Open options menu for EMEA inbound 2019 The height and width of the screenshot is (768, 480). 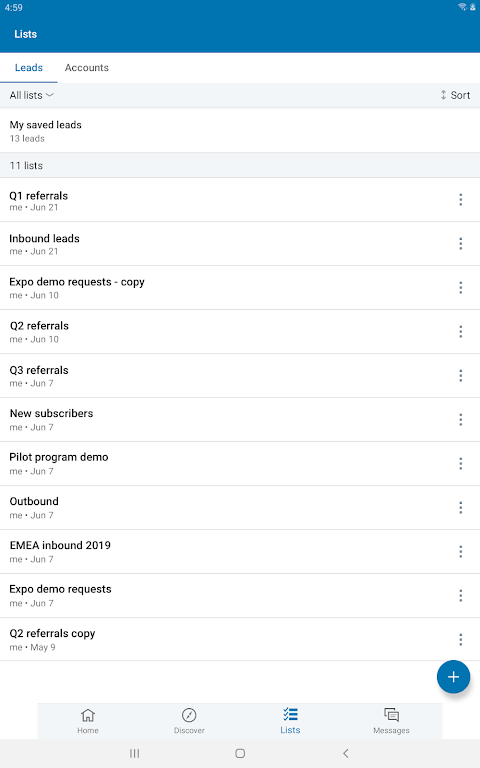tap(460, 552)
